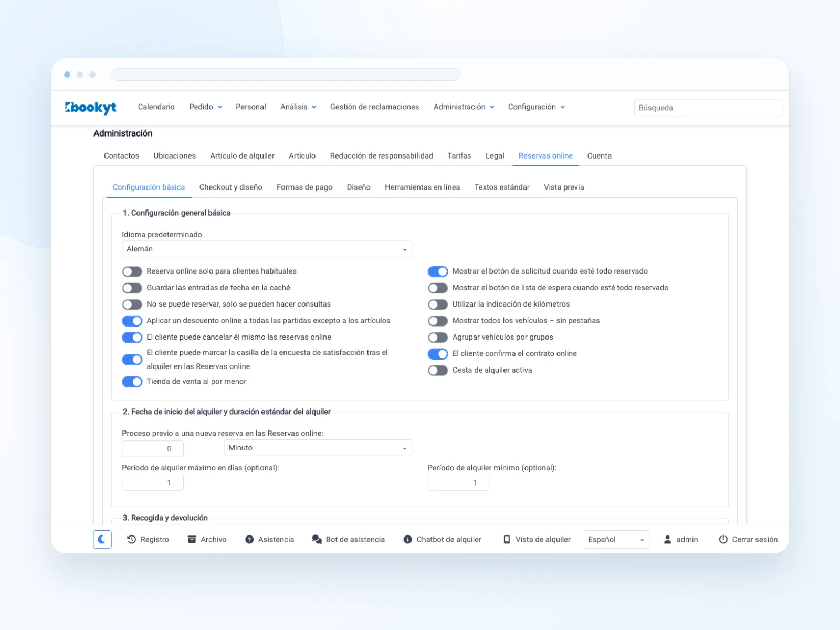This screenshot has height=630, width=840.
Task: Open Registro history icon
Action: (132, 539)
